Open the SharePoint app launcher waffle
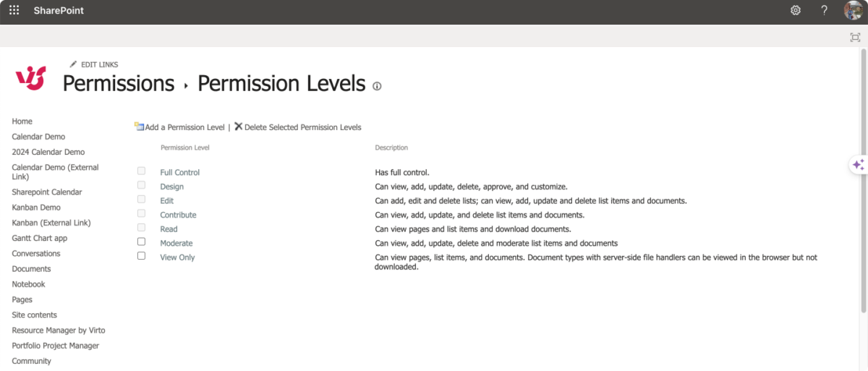Viewport: 868px width, 371px height. coord(14,11)
